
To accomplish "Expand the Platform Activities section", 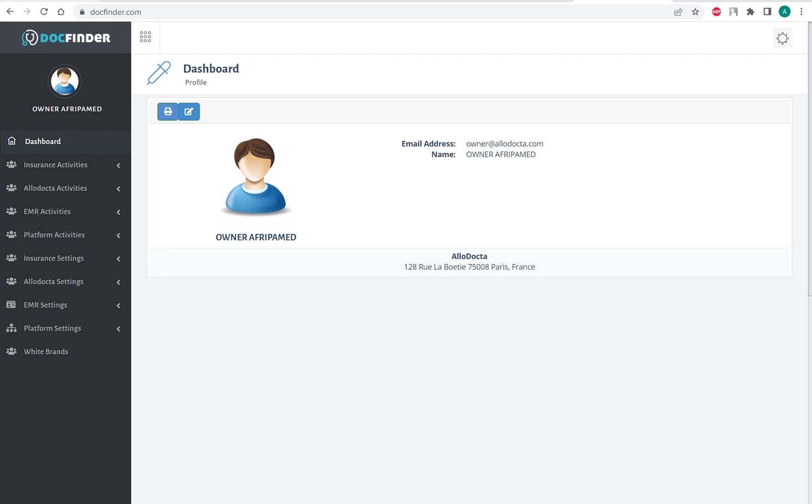I will coord(54,234).
